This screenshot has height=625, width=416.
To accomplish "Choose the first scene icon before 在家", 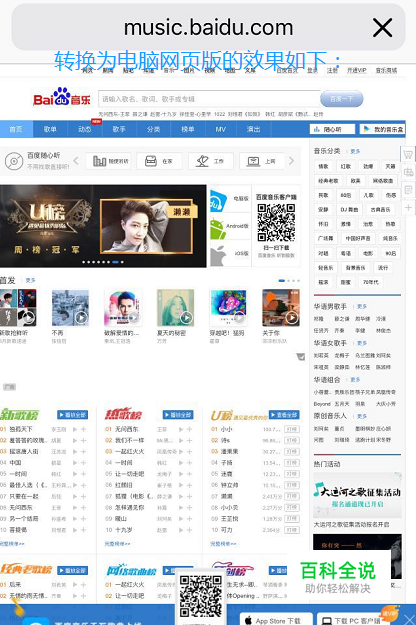I will pos(99,161).
